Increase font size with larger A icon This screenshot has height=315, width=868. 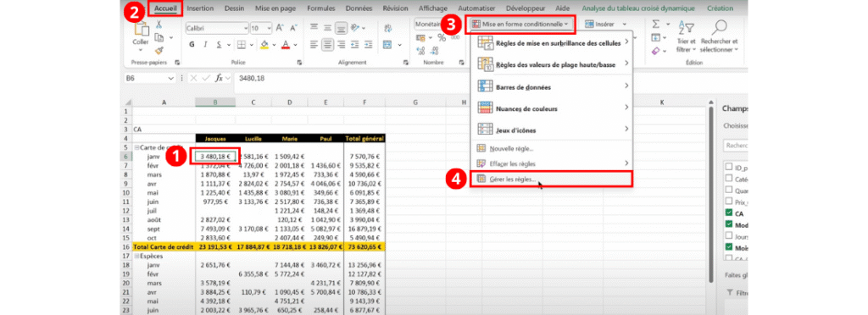click(280, 27)
